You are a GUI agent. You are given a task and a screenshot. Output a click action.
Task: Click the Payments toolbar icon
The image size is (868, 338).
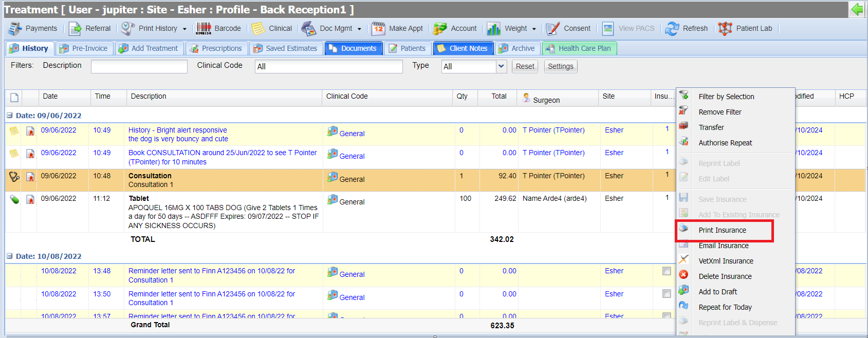[x=15, y=28]
